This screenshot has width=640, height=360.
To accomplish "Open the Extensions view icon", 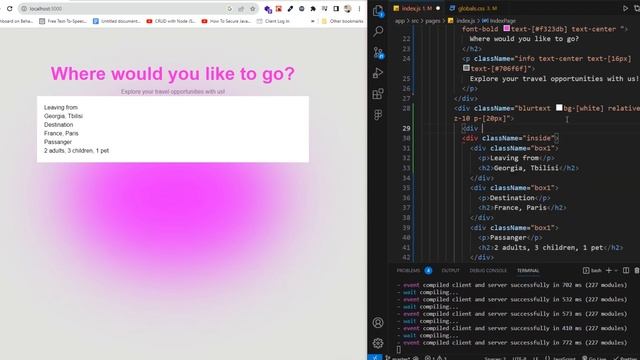I will [378, 94].
